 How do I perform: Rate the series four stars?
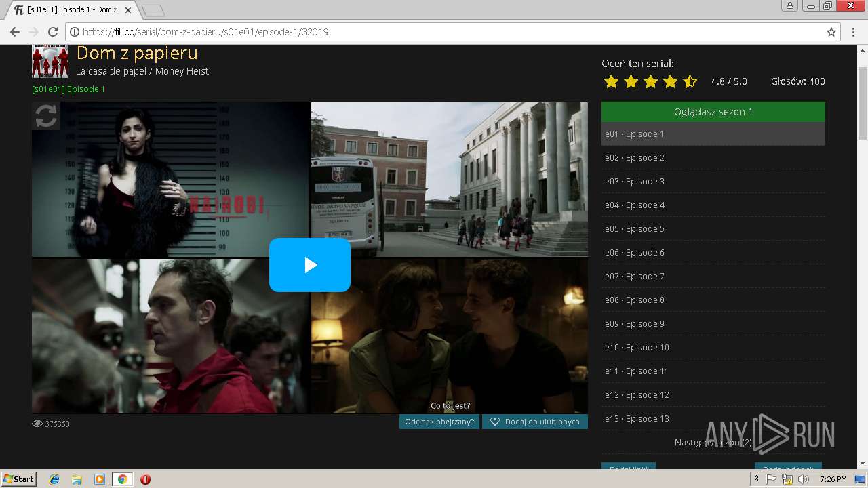click(670, 81)
